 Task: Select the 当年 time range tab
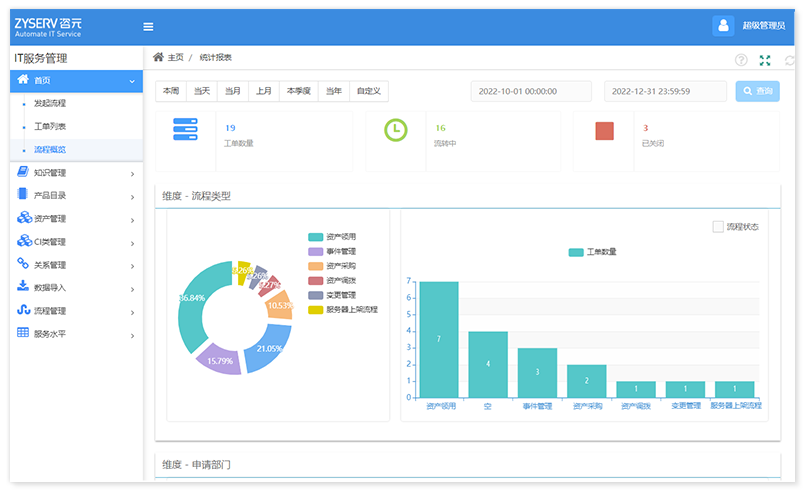point(334,91)
